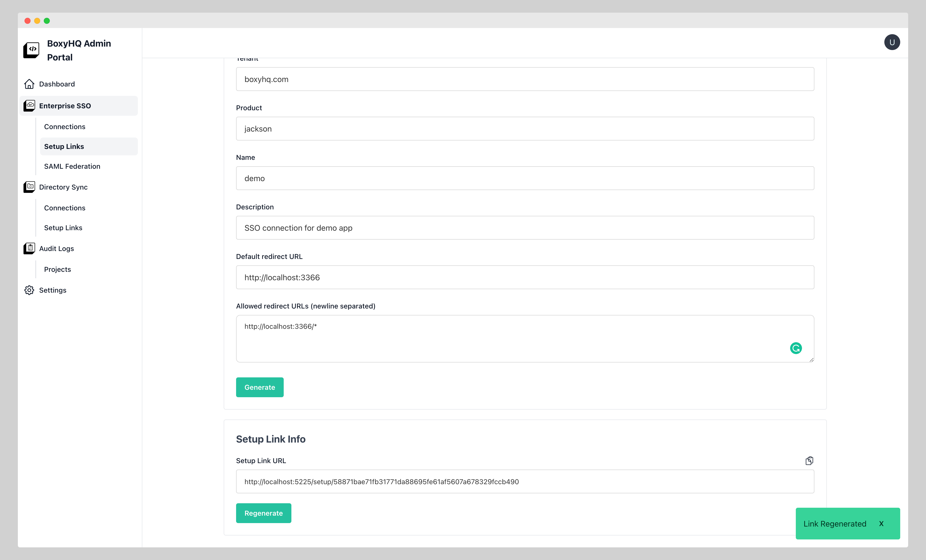Focus the Default redirect URL field
The image size is (926, 560).
point(525,278)
